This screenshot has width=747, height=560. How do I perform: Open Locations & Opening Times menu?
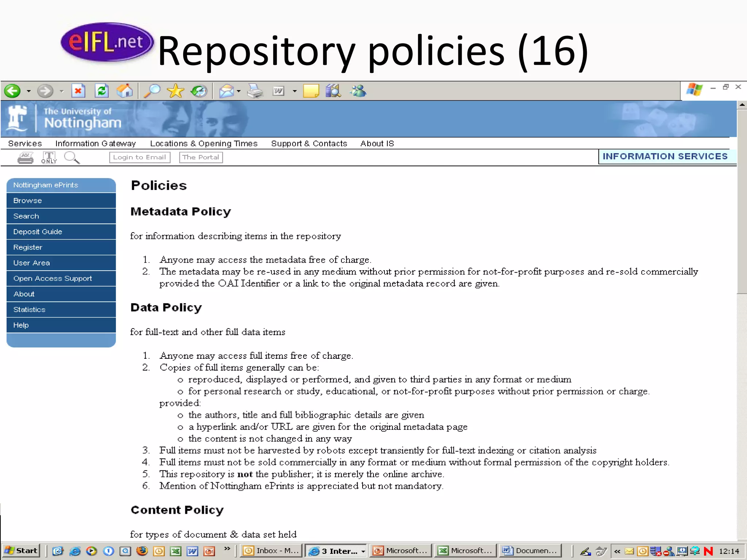[x=204, y=144]
